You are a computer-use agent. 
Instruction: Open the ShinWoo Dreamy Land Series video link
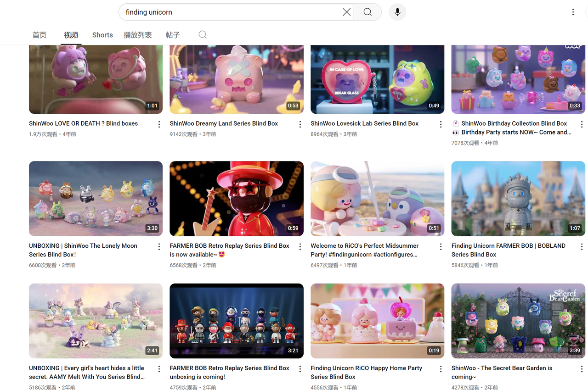click(x=223, y=123)
